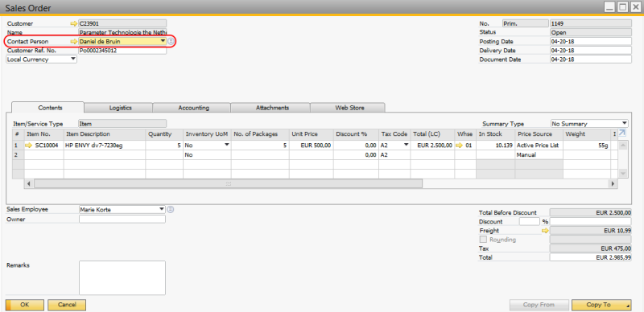Open Tax Code dropdown in row 1
The height and width of the screenshot is (312, 644).
(x=407, y=145)
